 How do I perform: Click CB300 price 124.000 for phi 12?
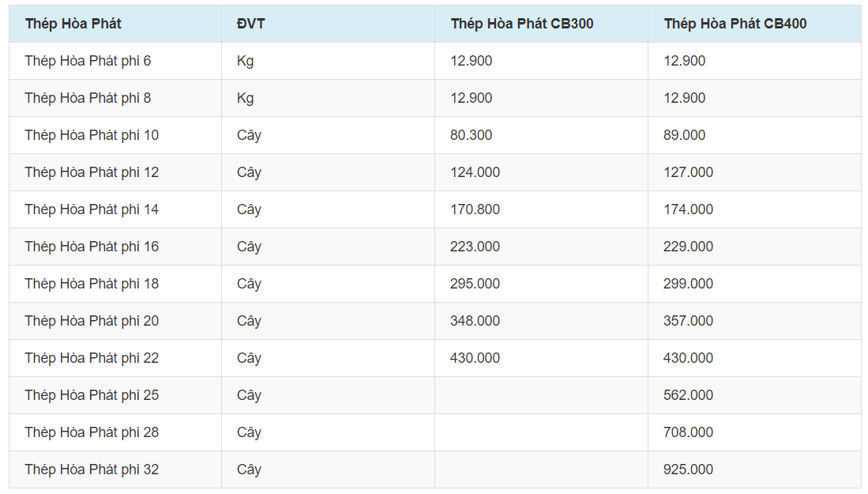[475, 172]
